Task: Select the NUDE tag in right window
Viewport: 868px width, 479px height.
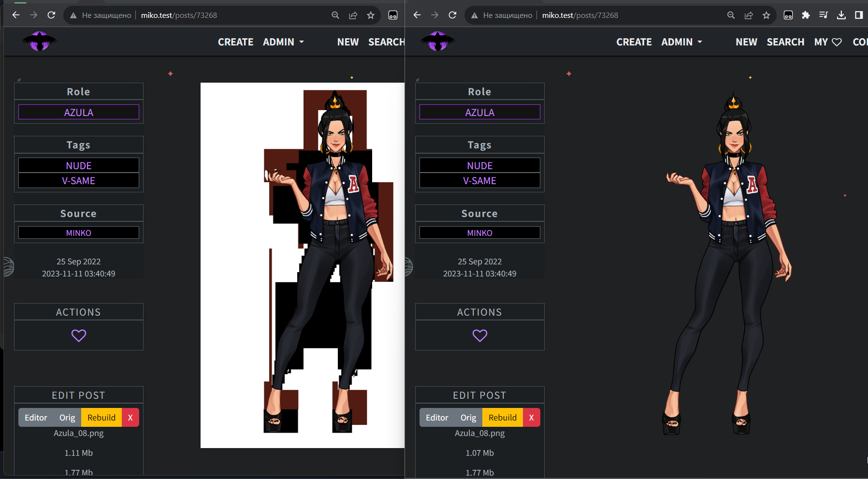Action: [x=480, y=165]
